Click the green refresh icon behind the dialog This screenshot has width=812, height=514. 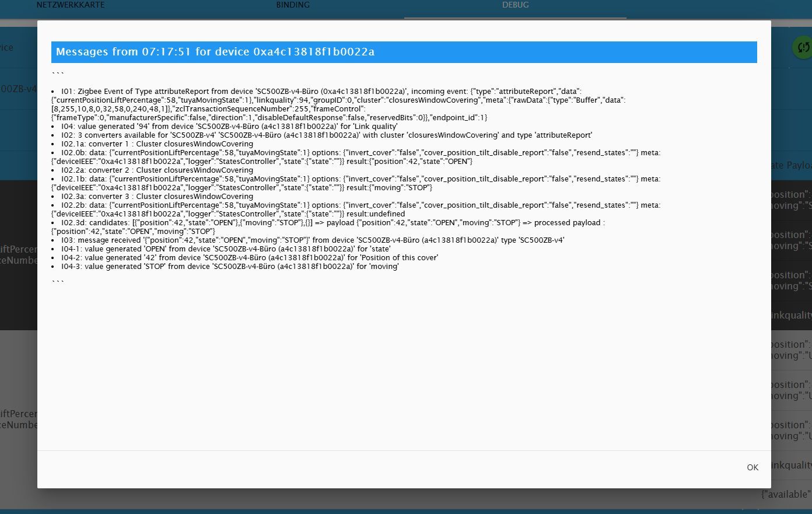point(803,47)
